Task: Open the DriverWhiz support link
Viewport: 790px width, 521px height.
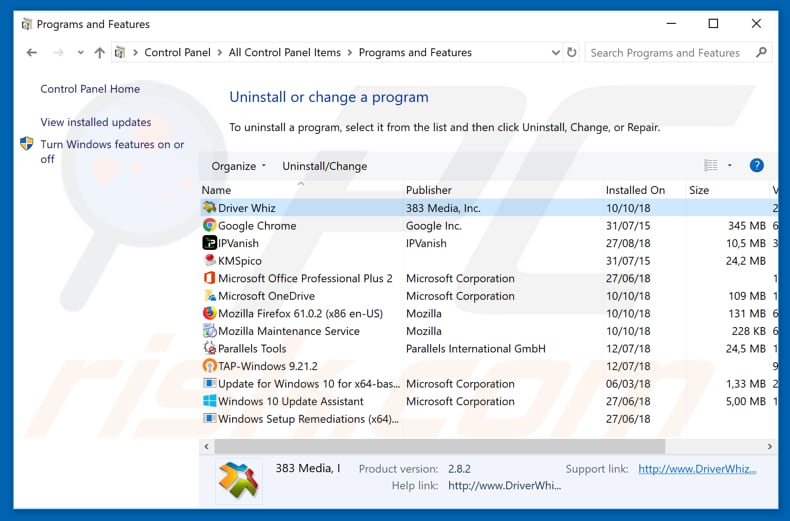Action: point(697,469)
